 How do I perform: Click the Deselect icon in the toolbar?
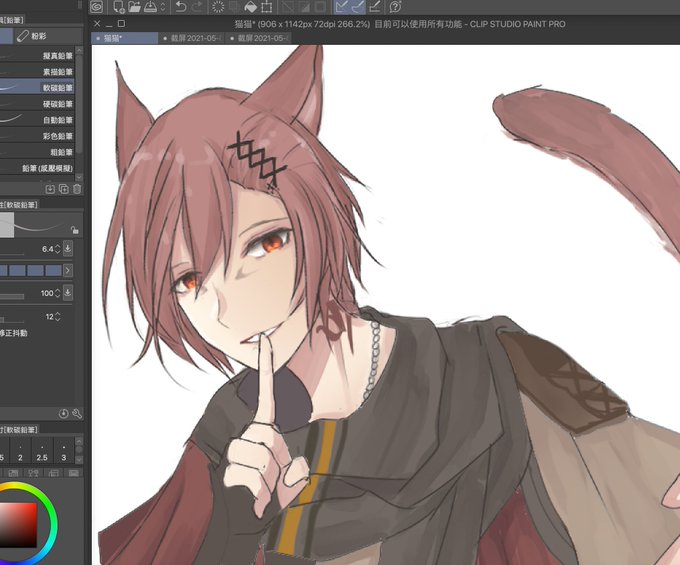coord(288,7)
